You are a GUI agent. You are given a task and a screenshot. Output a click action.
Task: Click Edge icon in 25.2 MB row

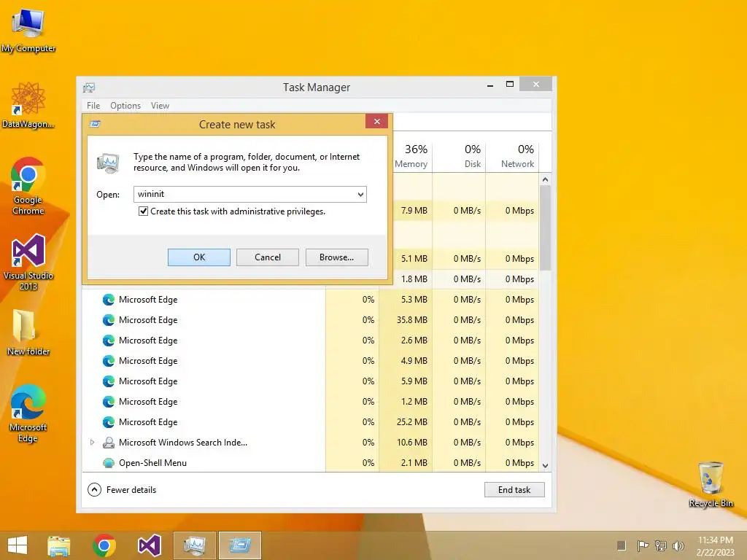coord(109,422)
